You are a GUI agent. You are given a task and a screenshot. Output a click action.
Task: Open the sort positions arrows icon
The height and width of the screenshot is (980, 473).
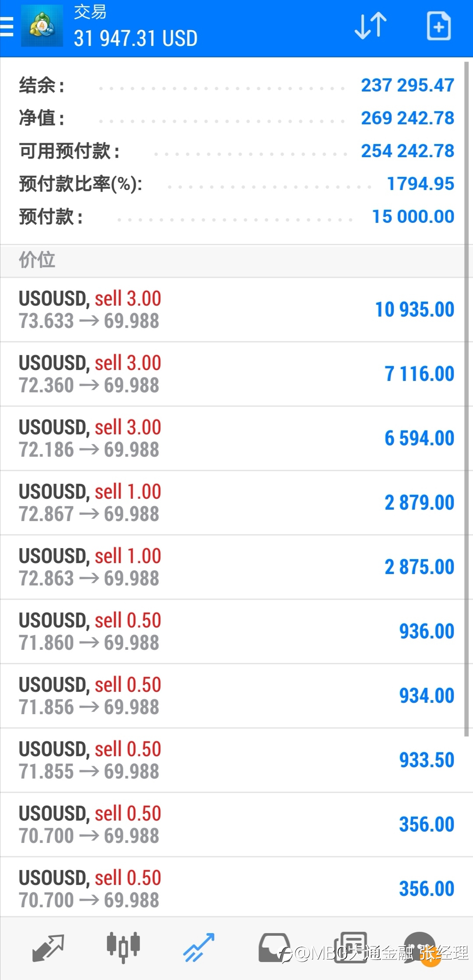tap(371, 26)
